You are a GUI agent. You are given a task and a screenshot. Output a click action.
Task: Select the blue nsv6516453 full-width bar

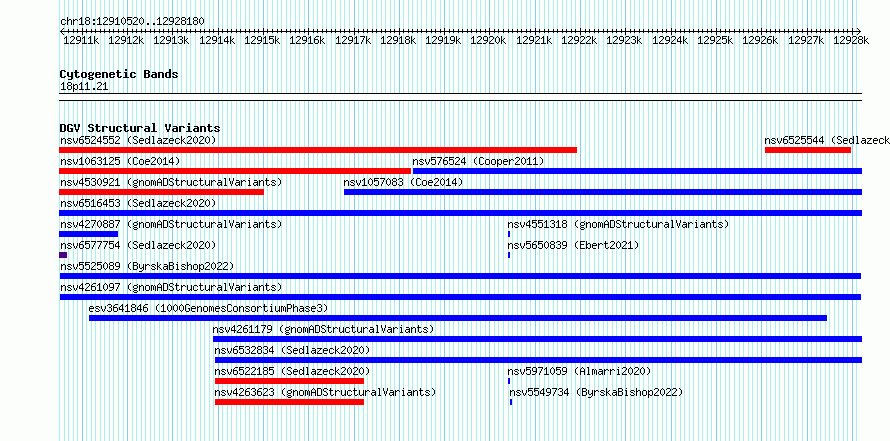coord(460,213)
